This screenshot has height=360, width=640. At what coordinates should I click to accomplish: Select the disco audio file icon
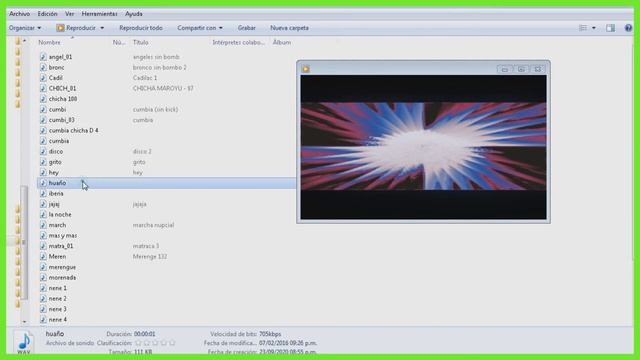(43, 151)
